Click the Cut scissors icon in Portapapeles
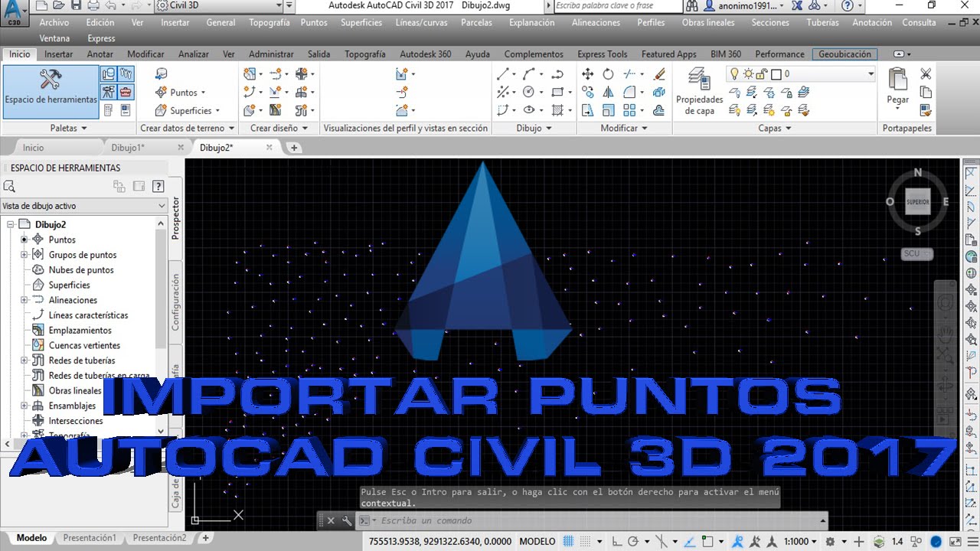The height and width of the screenshot is (551, 980). tap(926, 73)
